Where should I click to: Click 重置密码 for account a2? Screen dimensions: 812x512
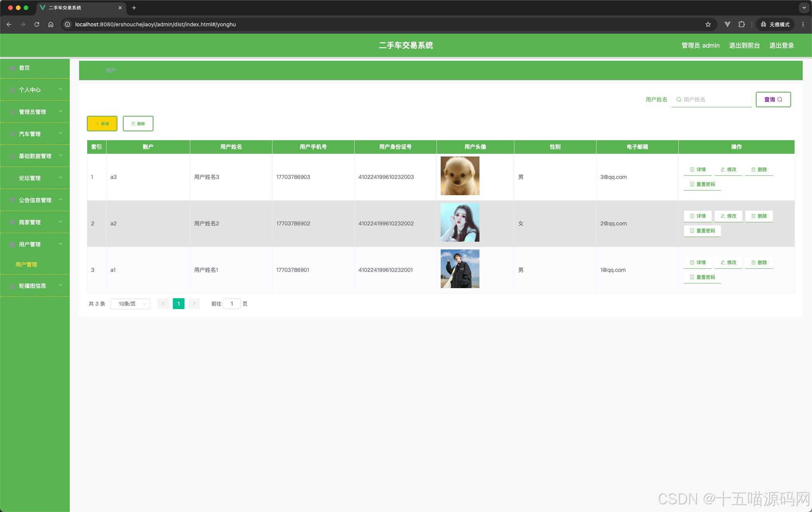pos(702,231)
